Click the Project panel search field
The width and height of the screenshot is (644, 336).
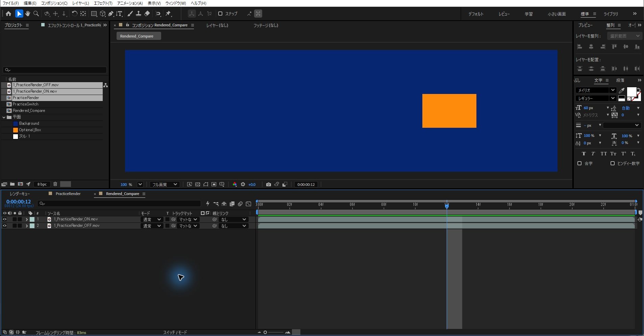[x=55, y=70]
